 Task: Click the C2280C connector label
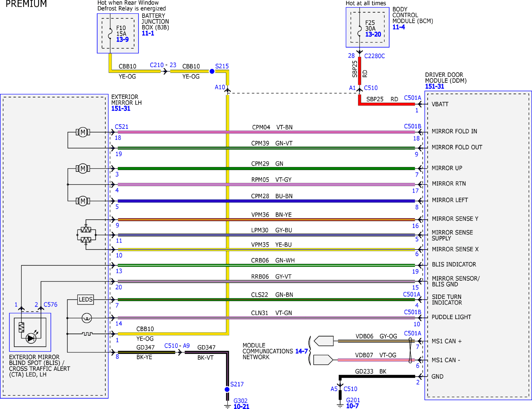pyautogui.click(x=374, y=56)
